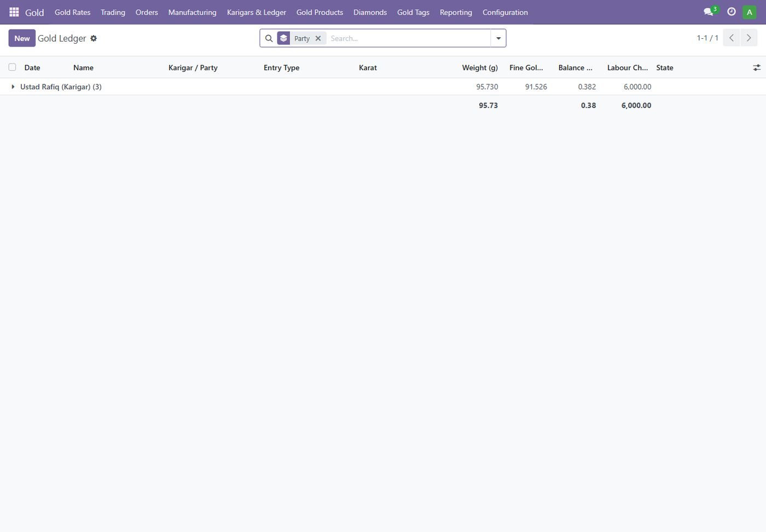766x532 pixels.
Task: Open the Configuration menu
Action: [505, 12]
